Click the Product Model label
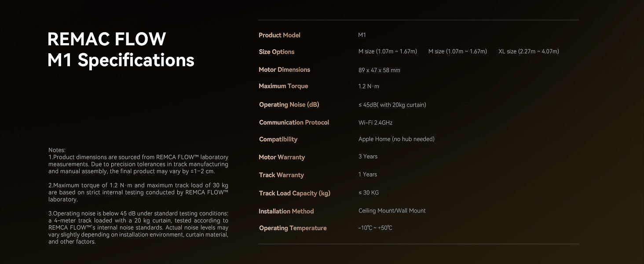 click(279, 35)
